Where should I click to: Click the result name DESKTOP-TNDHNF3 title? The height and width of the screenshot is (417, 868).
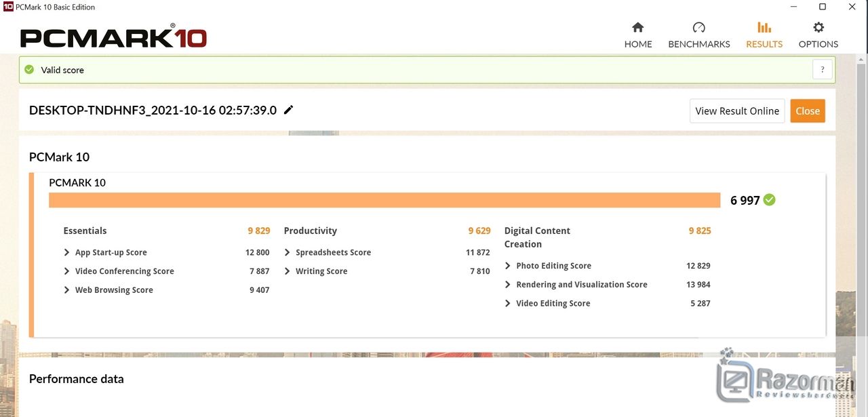coord(153,110)
